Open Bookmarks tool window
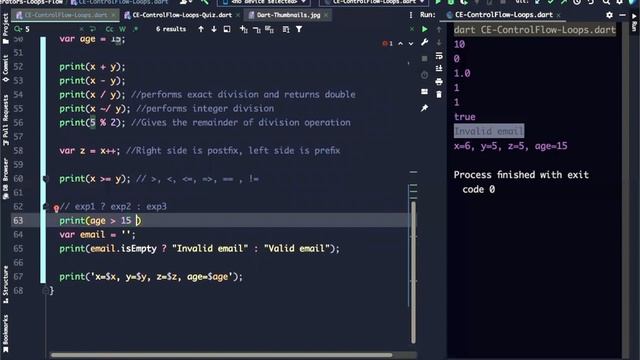Screen dimensions: 640x360 [x=5, y=333]
